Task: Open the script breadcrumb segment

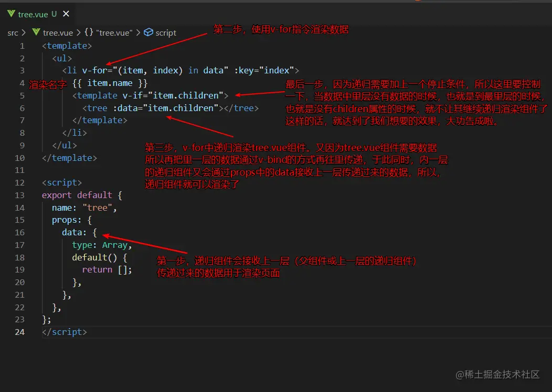Action: pos(166,32)
